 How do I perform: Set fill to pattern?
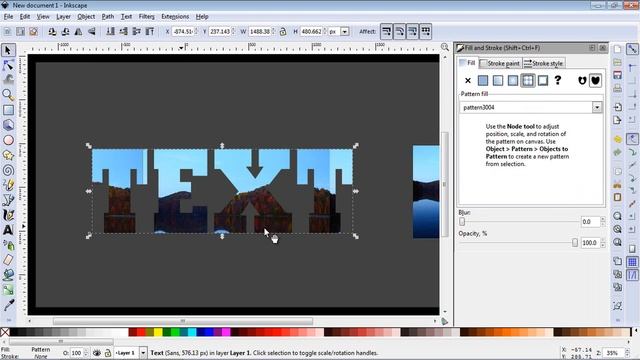[x=528, y=80]
